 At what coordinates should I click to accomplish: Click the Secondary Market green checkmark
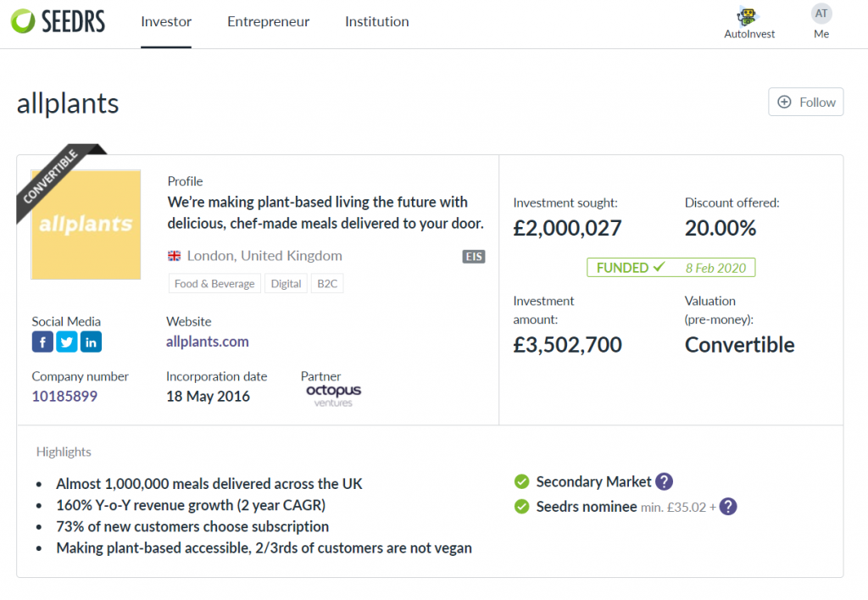pyautogui.click(x=521, y=481)
